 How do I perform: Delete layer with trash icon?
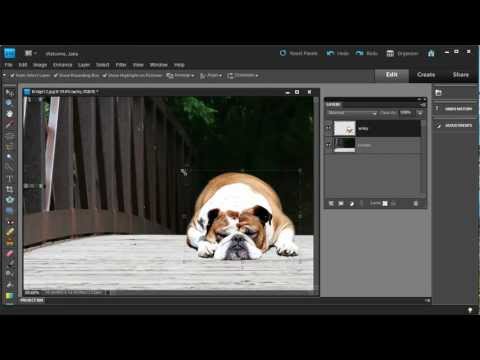point(416,203)
